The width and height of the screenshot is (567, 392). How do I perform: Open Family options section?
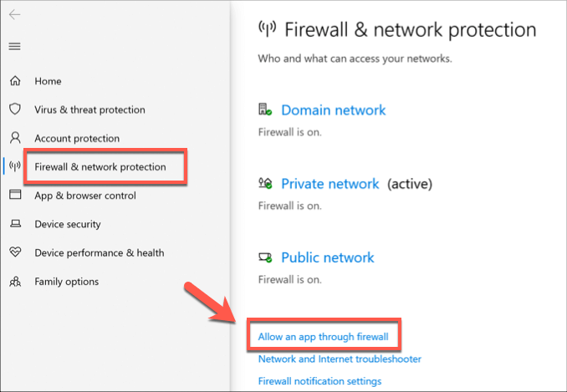(66, 282)
